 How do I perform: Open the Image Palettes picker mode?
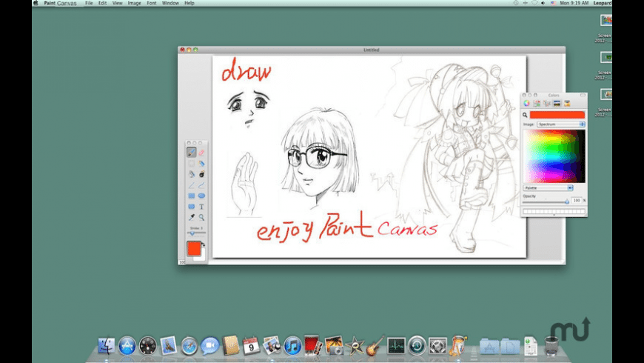(x=557, y=103)
